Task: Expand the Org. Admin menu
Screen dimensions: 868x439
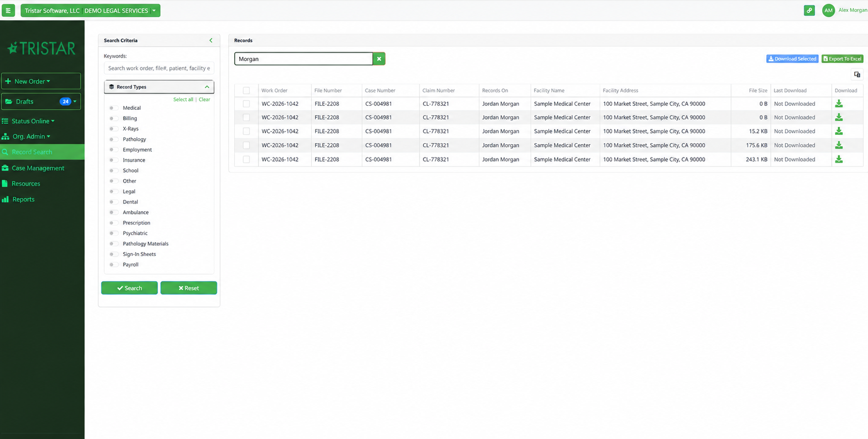Action: coord(31,136)
